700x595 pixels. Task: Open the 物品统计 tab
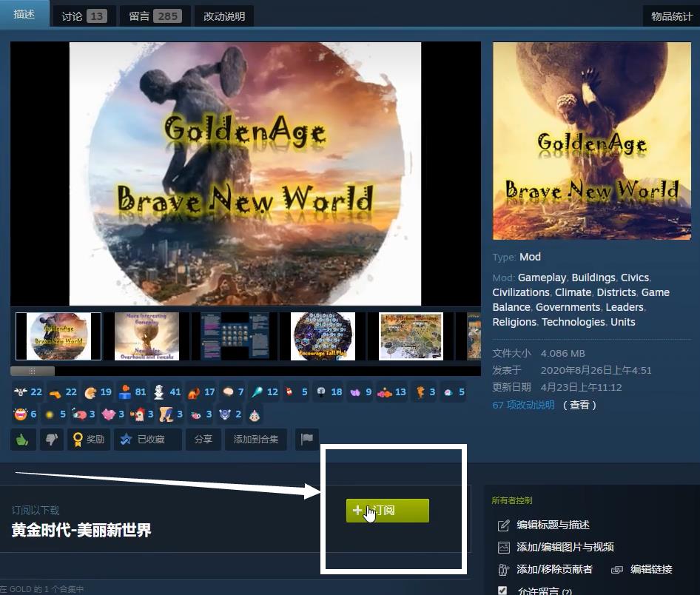point(671,16)
